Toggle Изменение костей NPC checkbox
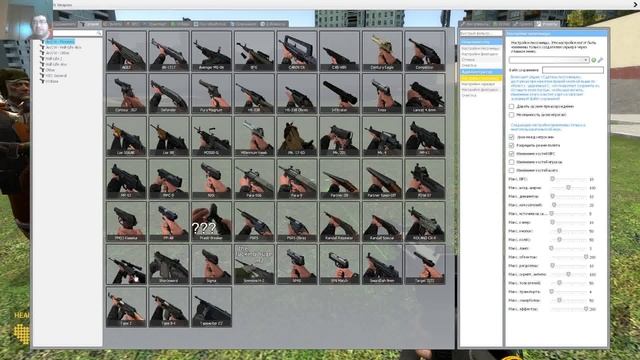This screenshot has height=360, width=640. click(511, 154)
